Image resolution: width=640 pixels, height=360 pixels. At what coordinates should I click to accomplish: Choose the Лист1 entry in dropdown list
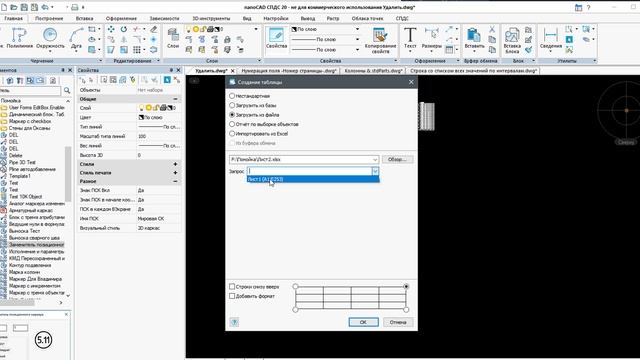[x=313, y=179]
